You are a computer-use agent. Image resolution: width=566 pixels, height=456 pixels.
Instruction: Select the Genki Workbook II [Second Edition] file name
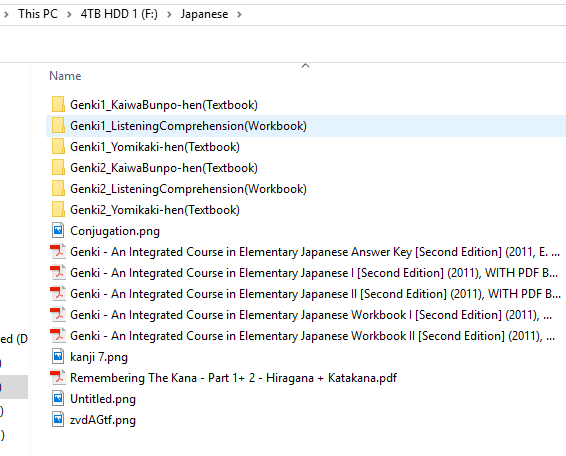(x=312, y=335)
